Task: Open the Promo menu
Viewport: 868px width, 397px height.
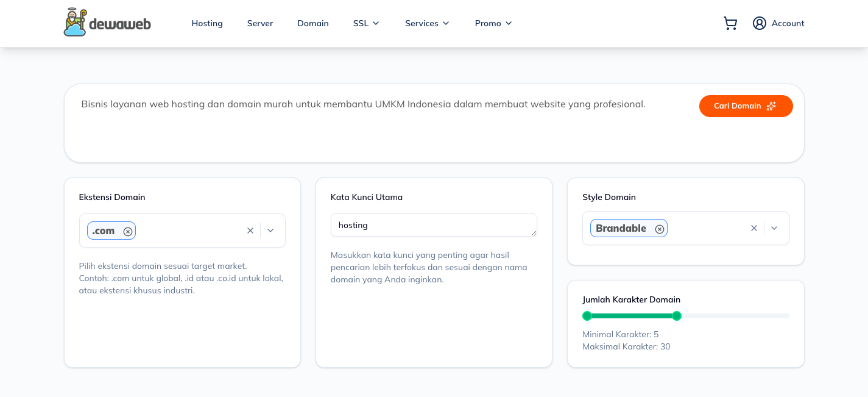Action: [493, 23]
